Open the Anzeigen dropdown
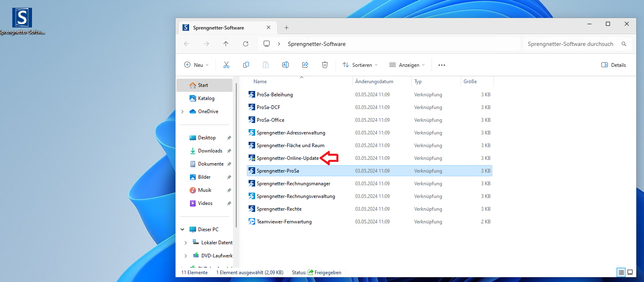The width and height of the screenshot is (644, 282). tap(407, 65)
